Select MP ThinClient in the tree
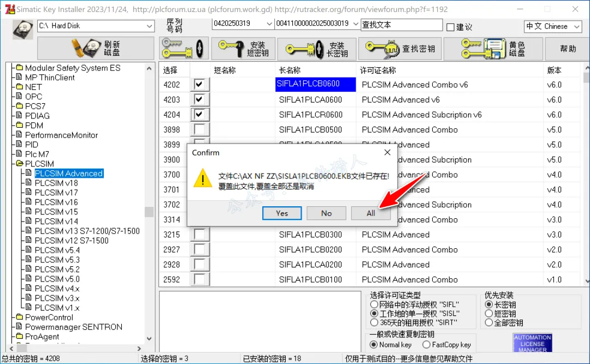This screenshot has width=590, height=364. 50,77
